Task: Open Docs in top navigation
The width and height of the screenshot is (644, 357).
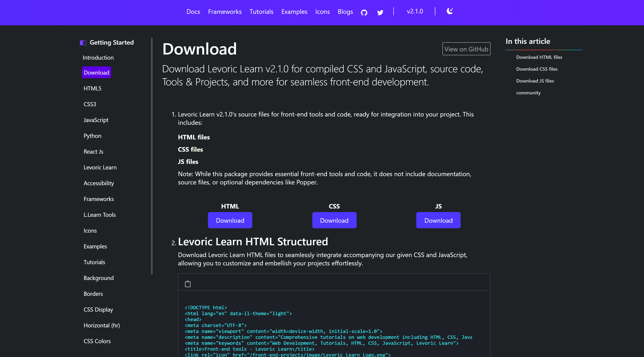Action: click(x=193, y=12)
